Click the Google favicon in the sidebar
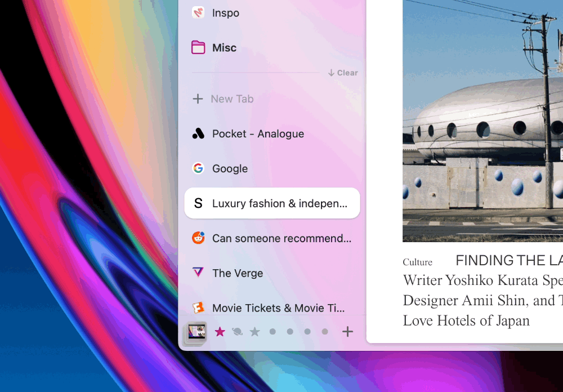Screen dimensions: 563x392 pos(198,168)
